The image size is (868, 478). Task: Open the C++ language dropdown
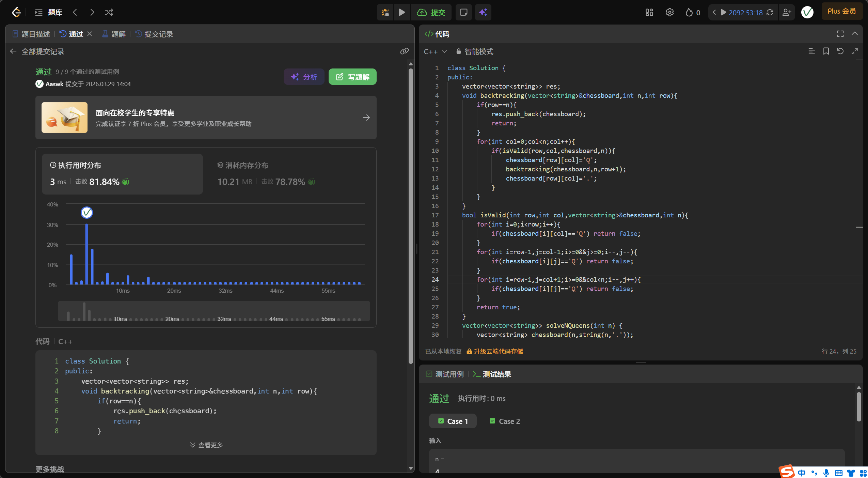point(435,51)
